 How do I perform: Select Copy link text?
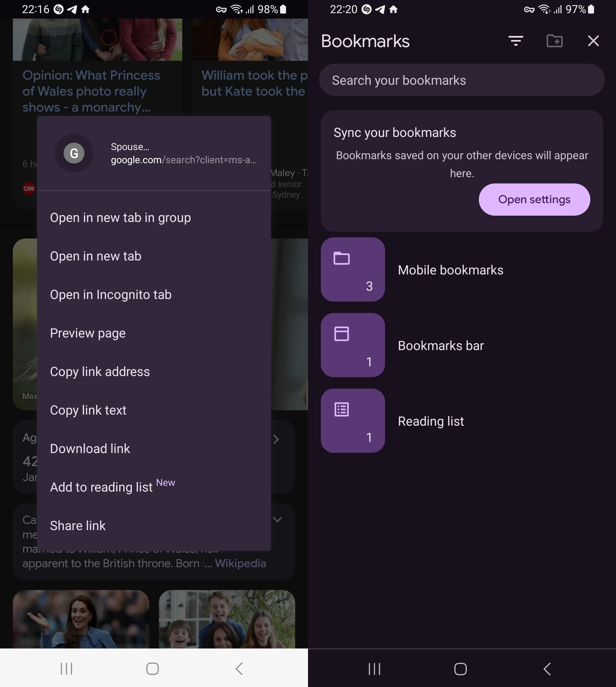154,410
